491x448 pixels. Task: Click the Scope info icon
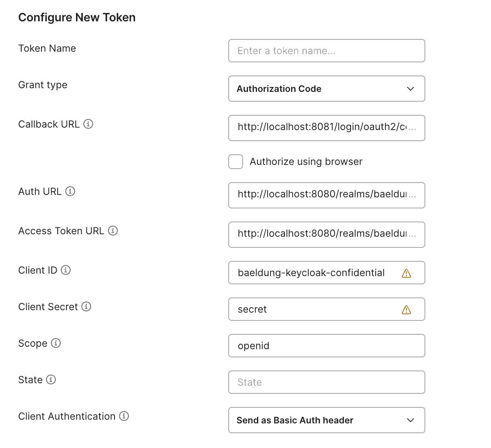56,343
